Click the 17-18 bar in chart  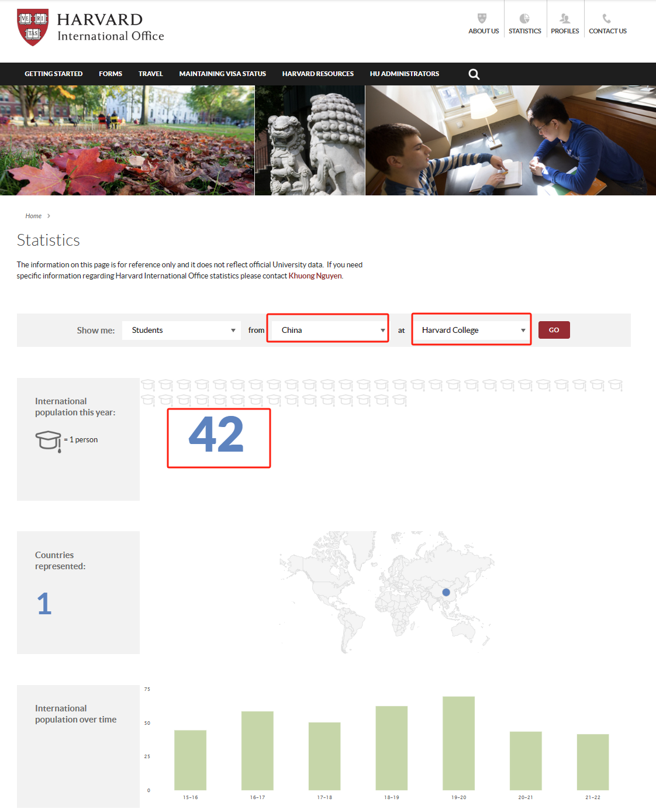click(324, 756)
